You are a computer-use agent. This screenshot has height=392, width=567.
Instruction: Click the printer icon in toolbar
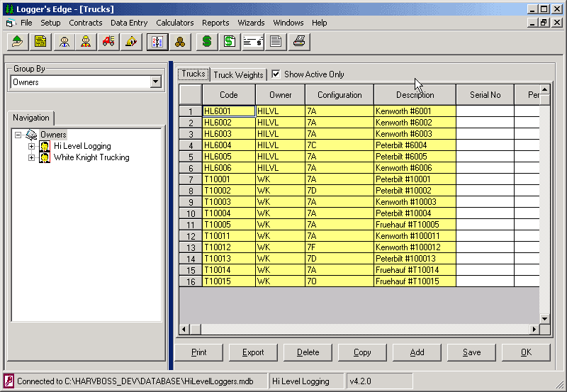tap(299, 42)
